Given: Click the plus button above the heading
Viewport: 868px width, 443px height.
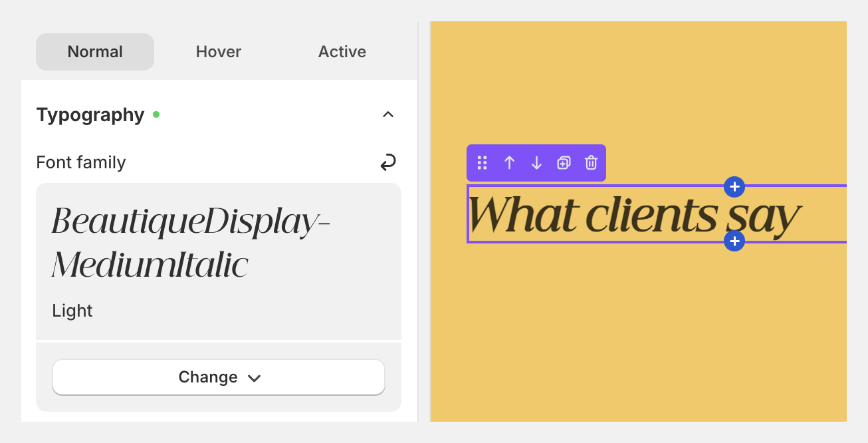Looking at the screenshot, I should click(x=734, y=187).
